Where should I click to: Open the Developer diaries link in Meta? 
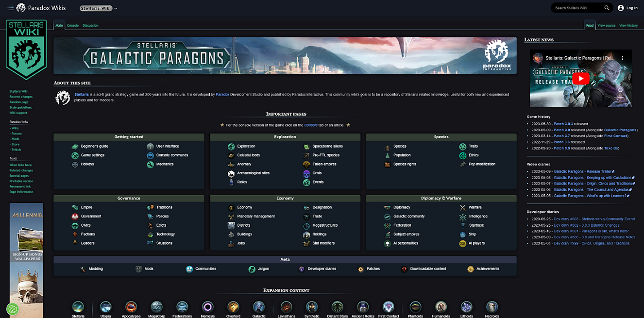click(x=322, y=269)
